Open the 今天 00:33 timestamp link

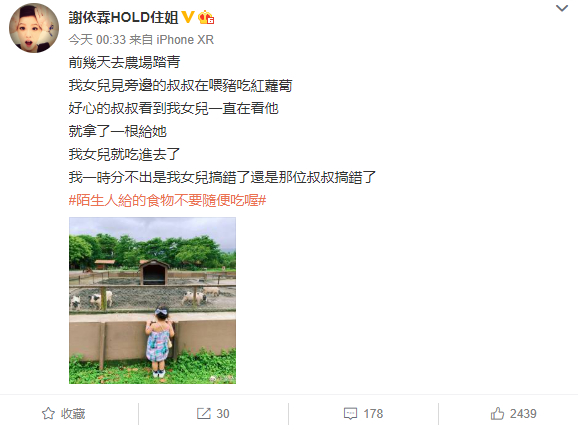[97, 39]
